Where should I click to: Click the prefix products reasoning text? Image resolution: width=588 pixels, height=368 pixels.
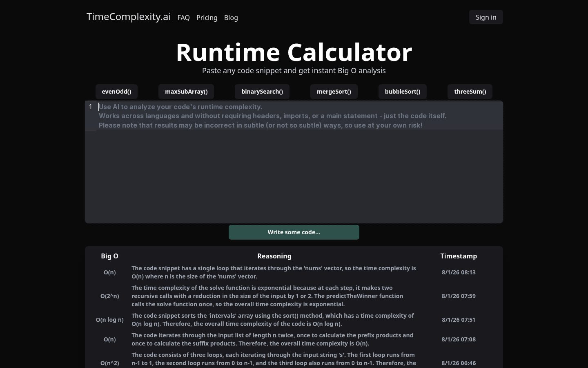272,339
